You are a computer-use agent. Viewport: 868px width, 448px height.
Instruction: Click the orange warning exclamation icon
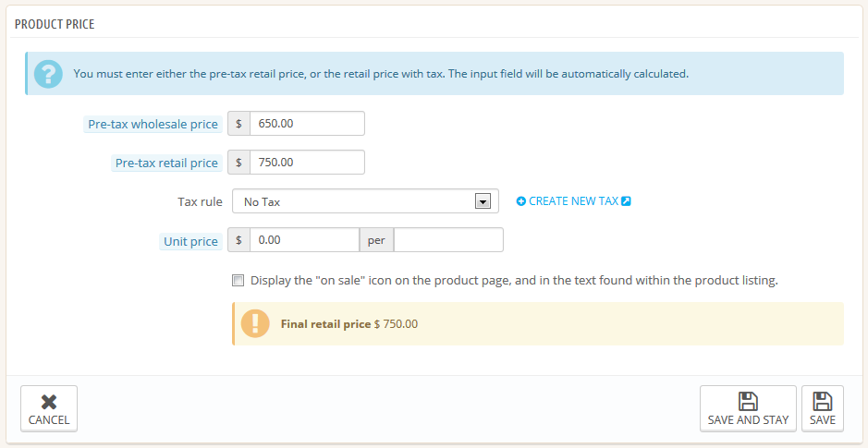pos(255,323)
